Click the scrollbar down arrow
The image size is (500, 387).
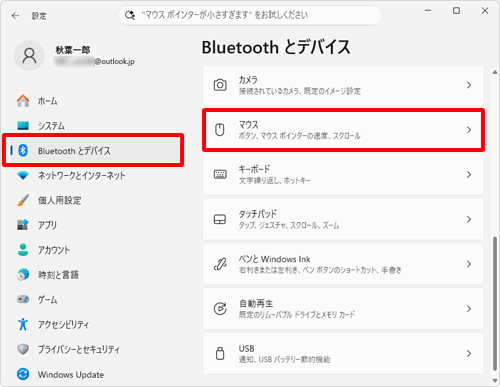[x=495, y=381]
